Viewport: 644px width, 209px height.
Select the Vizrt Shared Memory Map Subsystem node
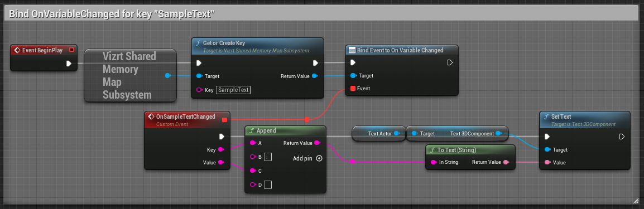pyautogui.click(x=130, y=75)
